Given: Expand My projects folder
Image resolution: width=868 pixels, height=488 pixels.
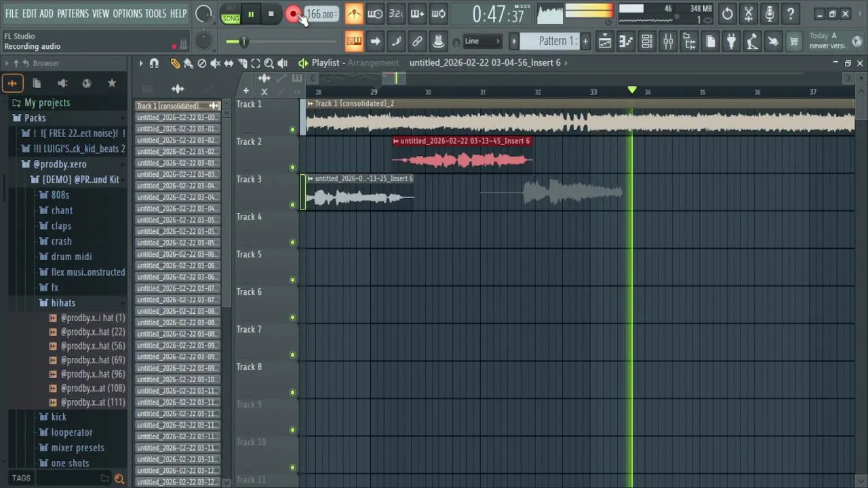Looking at the screenshot, I should (47, 102).
